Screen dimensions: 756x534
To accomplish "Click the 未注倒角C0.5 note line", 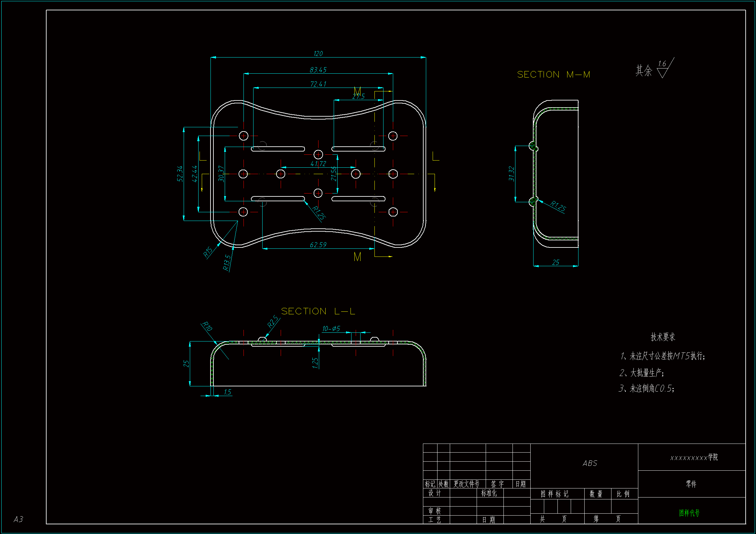I will pos(647,389).
